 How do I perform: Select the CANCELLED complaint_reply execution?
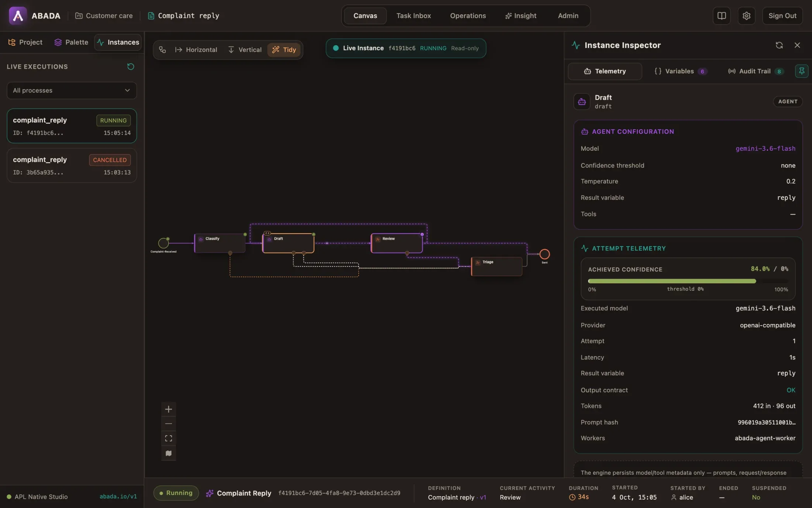point(72,165)
